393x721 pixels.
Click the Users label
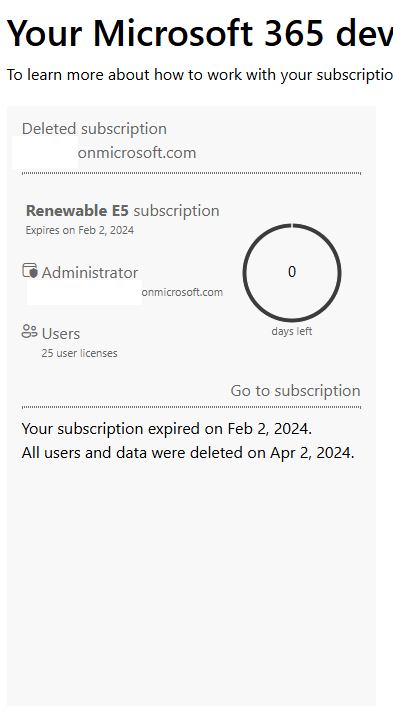pos(61,333)
